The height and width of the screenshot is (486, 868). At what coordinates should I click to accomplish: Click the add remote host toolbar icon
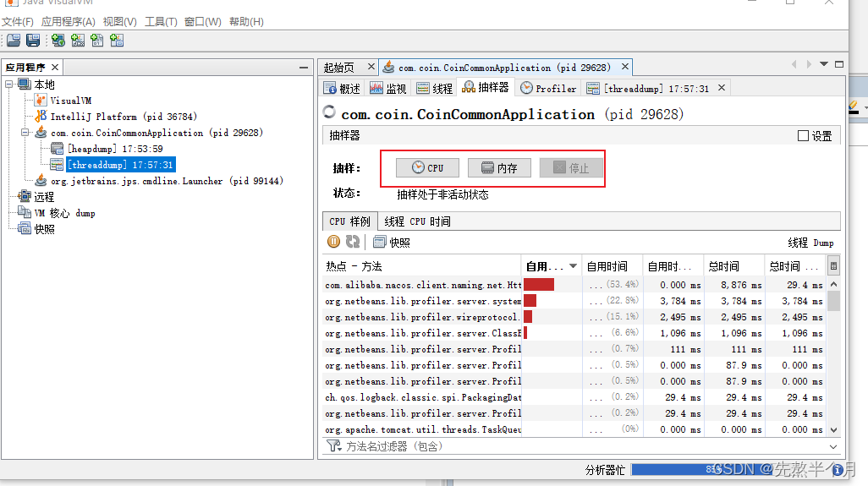point(58,41)
